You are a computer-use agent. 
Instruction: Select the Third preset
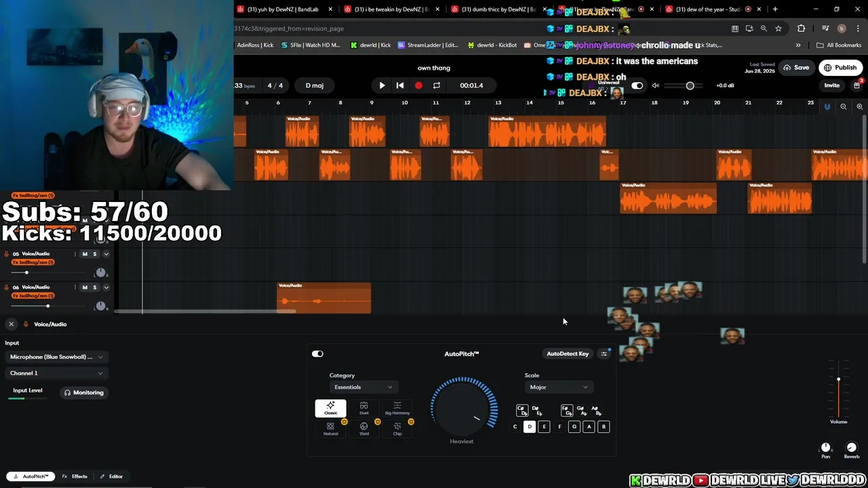tap(364, 428)
